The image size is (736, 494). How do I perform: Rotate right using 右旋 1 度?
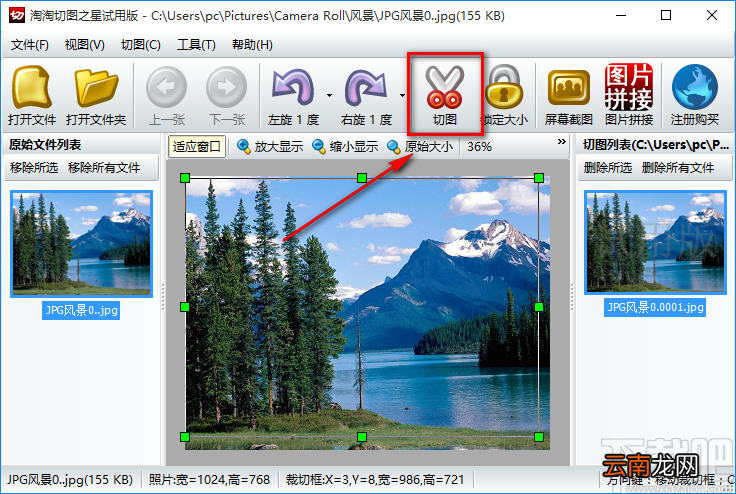(366, 96)
